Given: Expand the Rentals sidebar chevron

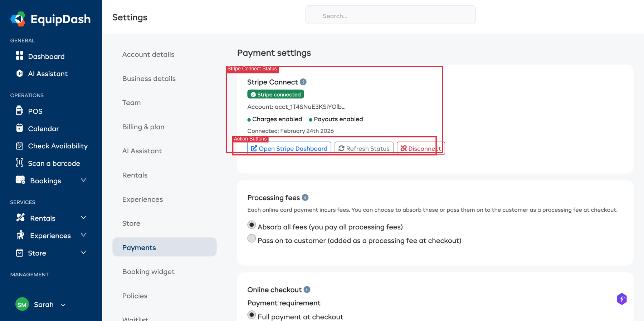Looking at the screenshot, I should (x=83, y=218).
